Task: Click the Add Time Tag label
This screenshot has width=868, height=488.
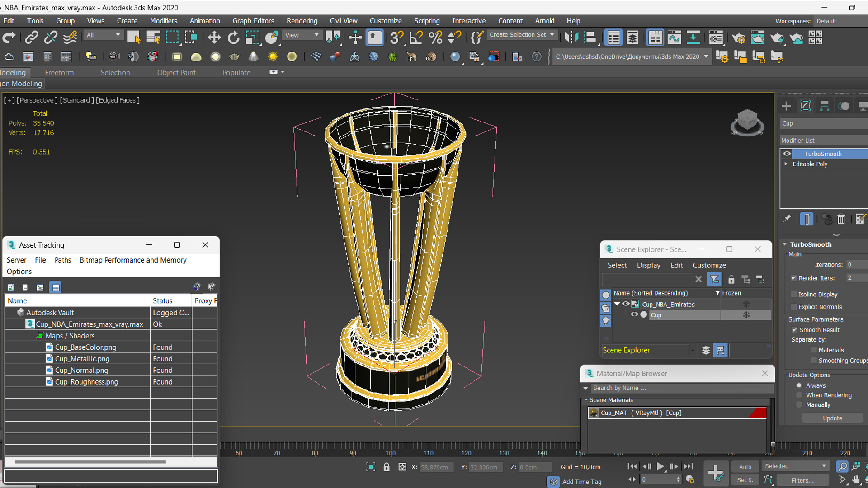Action: (x=581, y=482)
